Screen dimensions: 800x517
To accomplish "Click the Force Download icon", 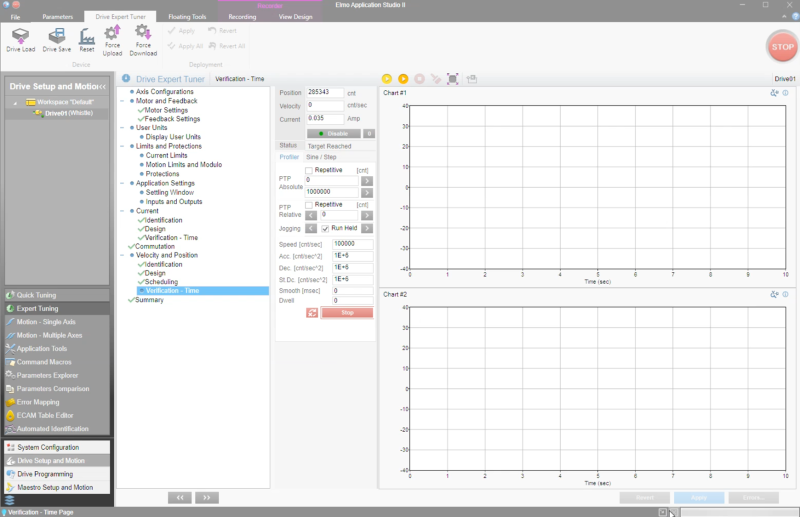I will [x=143, y=41].
